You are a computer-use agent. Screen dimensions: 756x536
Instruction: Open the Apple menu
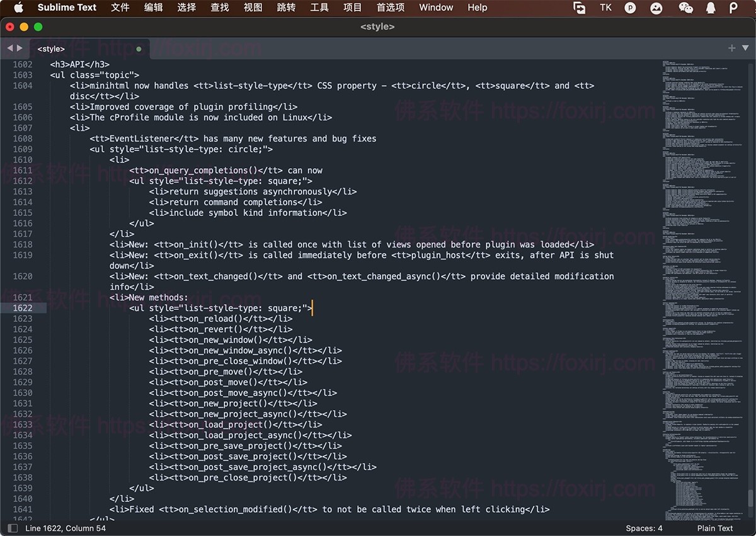click(x=18, y=8)
